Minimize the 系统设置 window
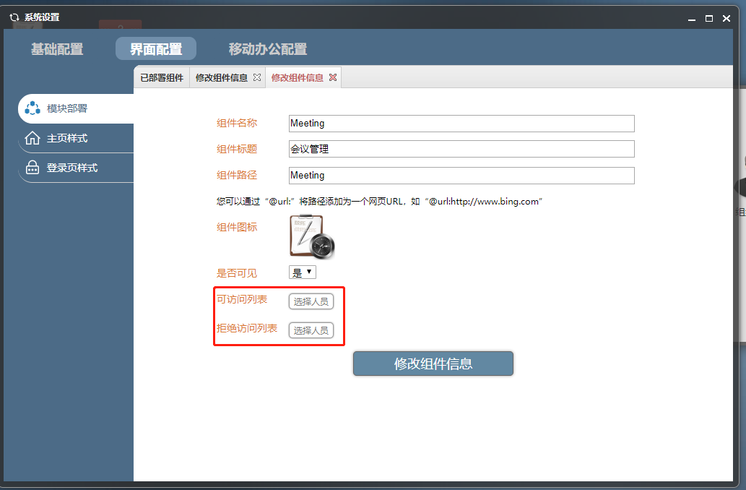Viewport: 746px width, 490px height. 692,19
